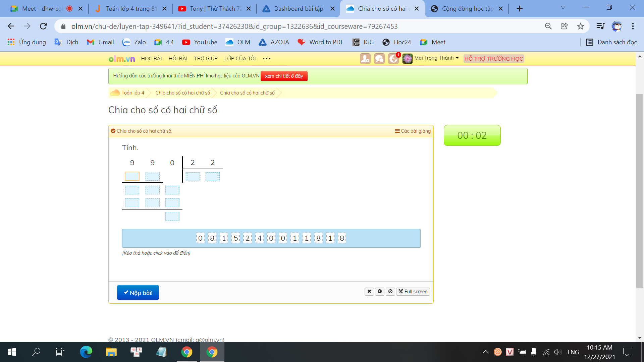The image size is (644, 362).
Task: Click the Full screen button
Action: coord(413,292)
